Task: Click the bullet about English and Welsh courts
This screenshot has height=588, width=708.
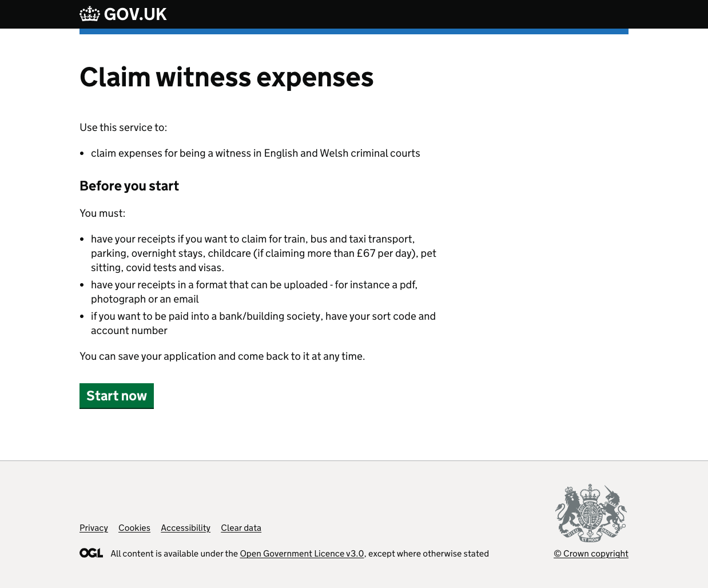Action: (255, 153)
